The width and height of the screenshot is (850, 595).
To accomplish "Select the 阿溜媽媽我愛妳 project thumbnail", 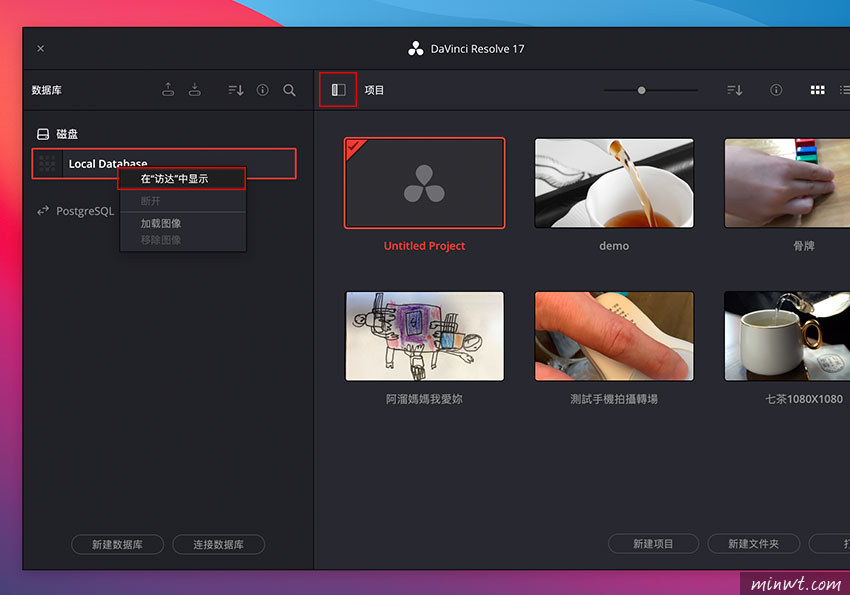I will pos(424,336).
